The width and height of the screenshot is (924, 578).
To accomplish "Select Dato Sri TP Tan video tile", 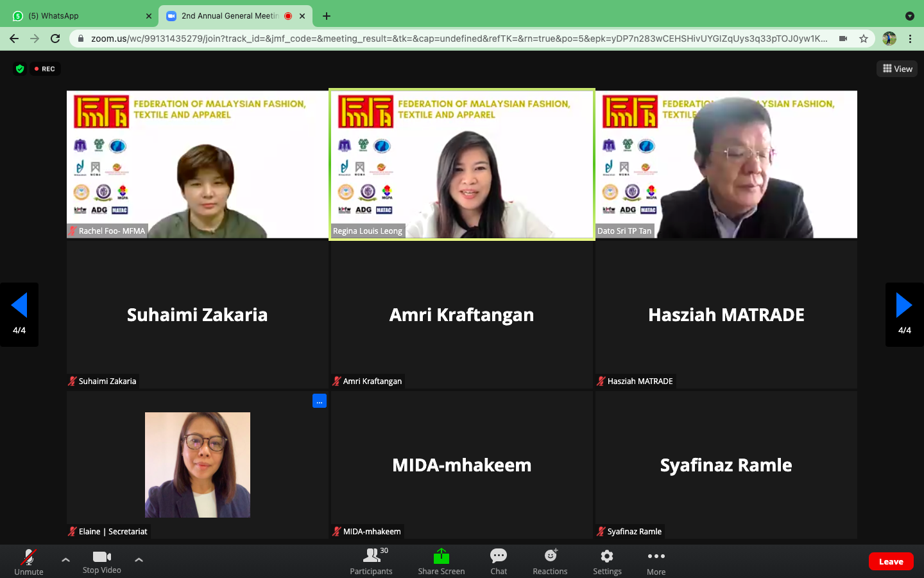I will coord(726,164).
